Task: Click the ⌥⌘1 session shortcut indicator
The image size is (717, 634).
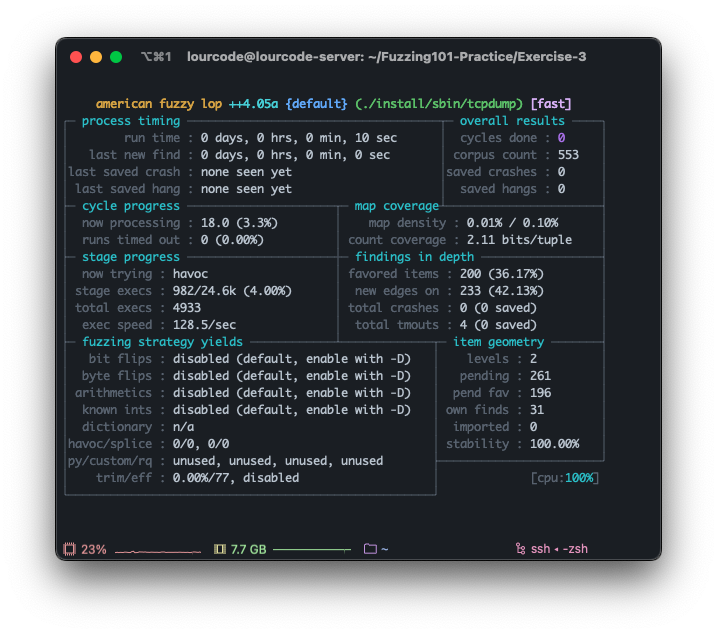Action: [x=156, y=58]
